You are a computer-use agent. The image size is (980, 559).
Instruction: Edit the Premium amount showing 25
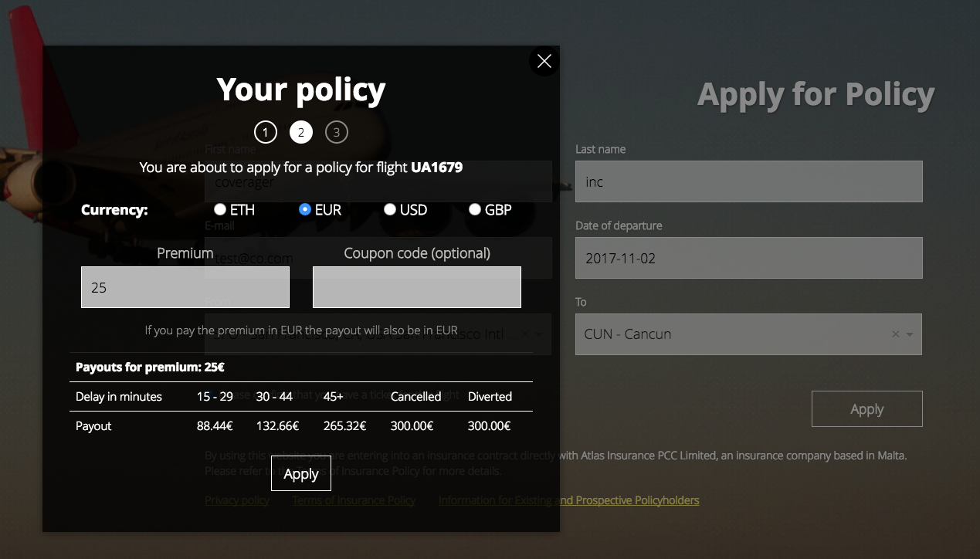[185, 286]
